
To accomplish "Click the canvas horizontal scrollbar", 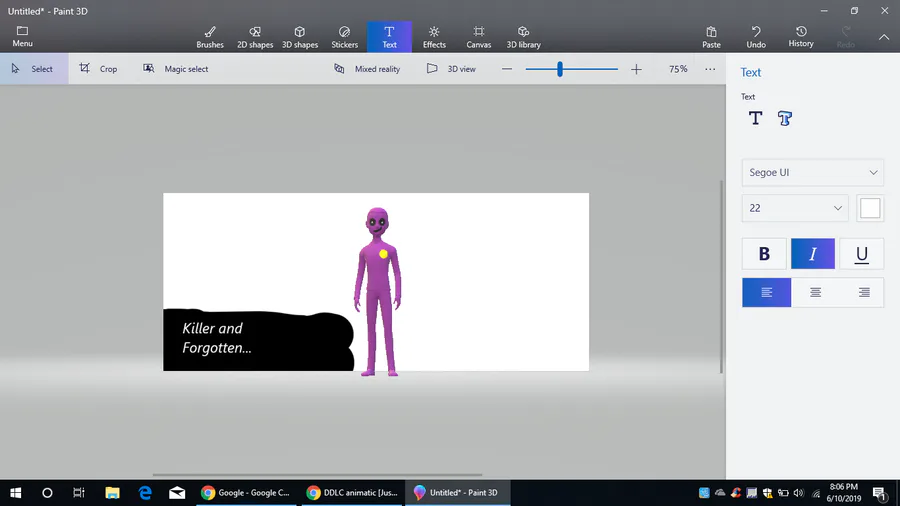I will pyautogui.click(x=317, y=474).
